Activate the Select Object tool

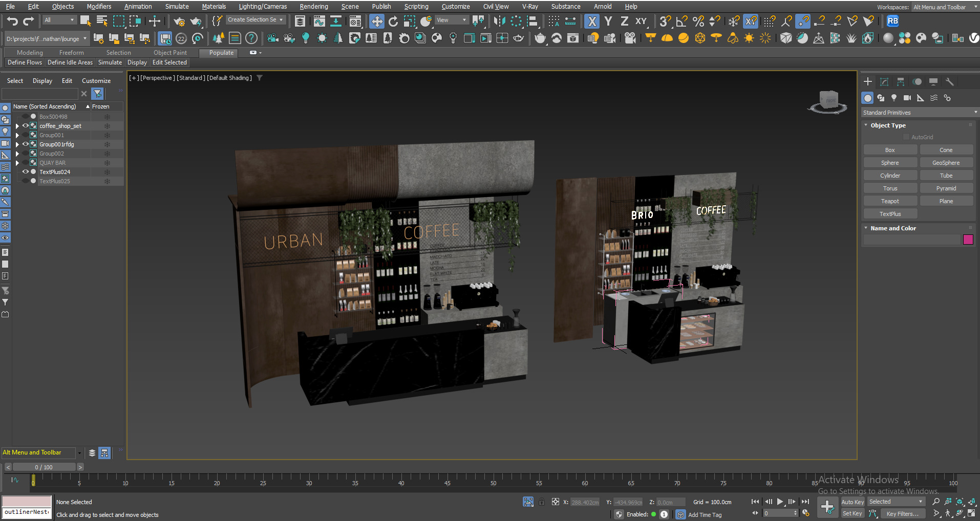[x=86, y=21]
